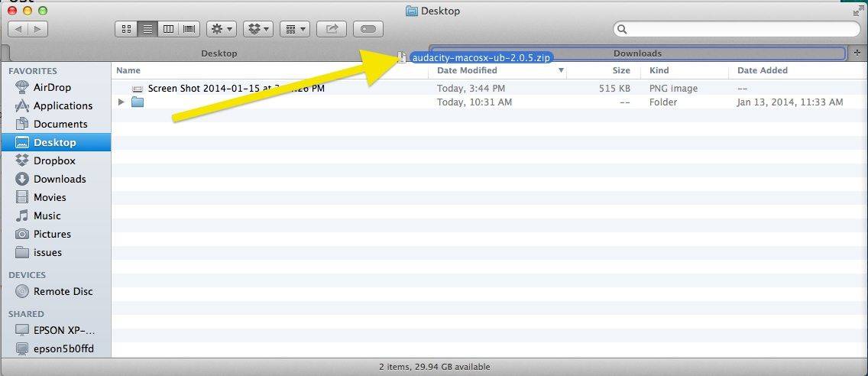
Task: Add a new tab with plus button
Action: 857,53
